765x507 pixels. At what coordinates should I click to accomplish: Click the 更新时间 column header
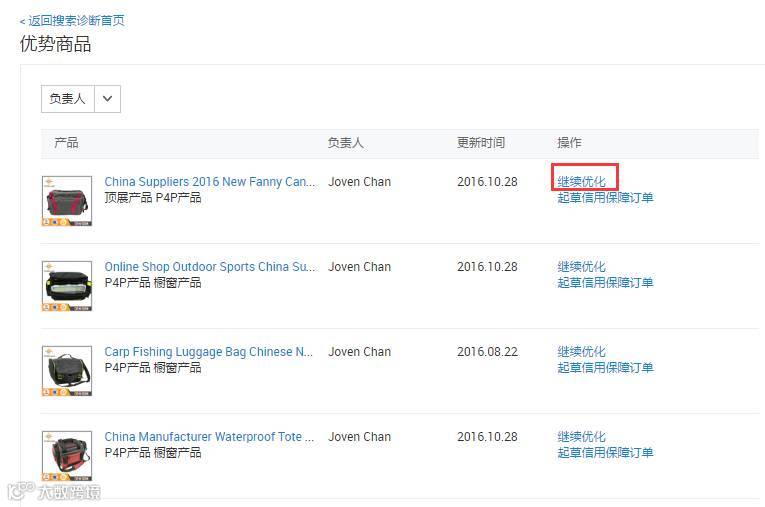(481, 142)
